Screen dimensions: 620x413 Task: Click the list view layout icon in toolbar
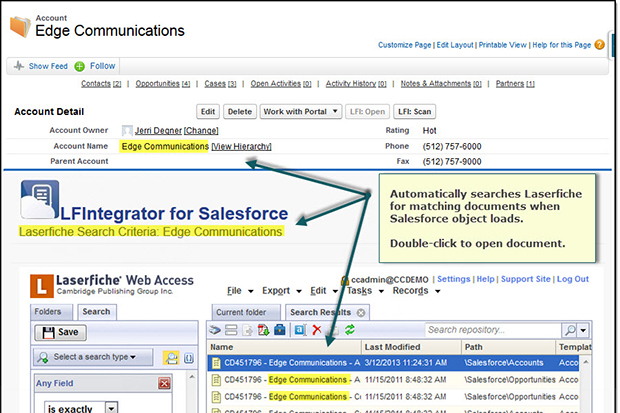click(x=231, y=330)
